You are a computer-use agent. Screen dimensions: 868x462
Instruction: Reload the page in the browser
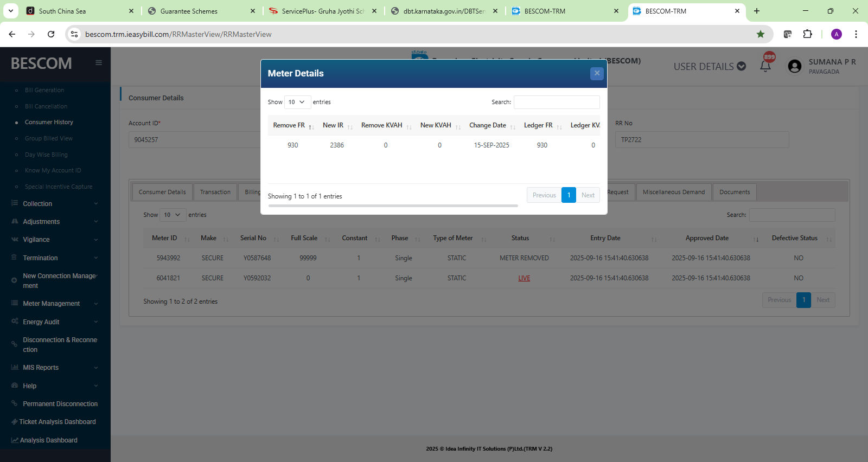[x=51, y=34]
